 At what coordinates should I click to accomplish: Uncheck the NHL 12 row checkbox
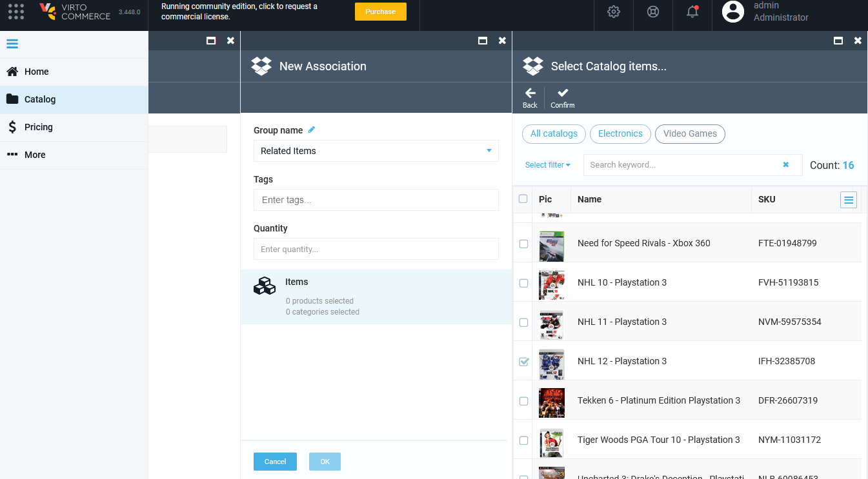523,362
